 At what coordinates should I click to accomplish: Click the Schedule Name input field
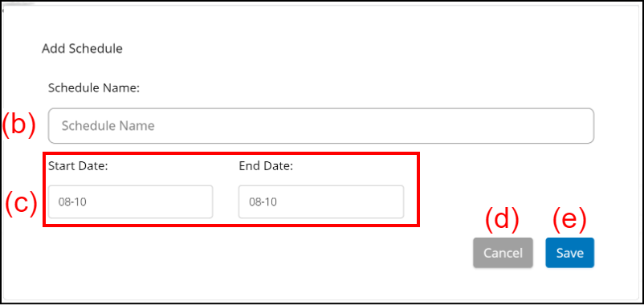pos(320,126)
